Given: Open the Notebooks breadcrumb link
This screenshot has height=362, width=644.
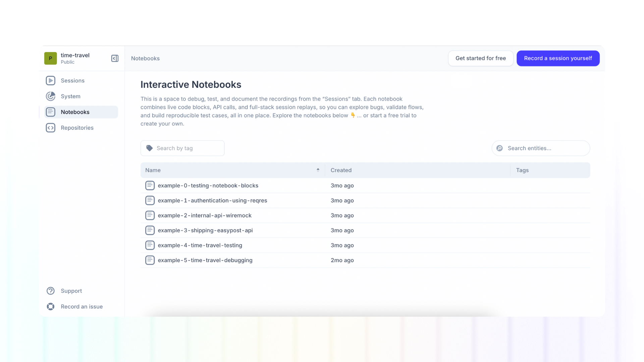Looking at the screenshot, I should 145,58.
